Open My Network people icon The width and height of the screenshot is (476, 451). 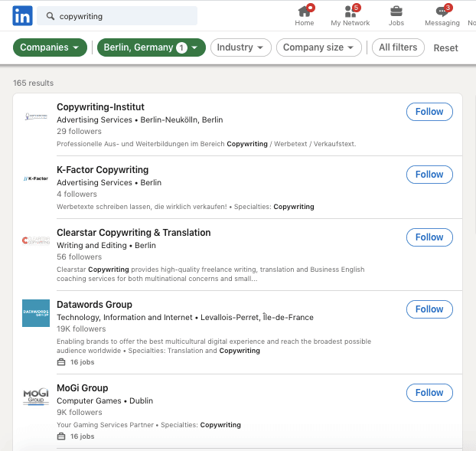tap(350, 11)
